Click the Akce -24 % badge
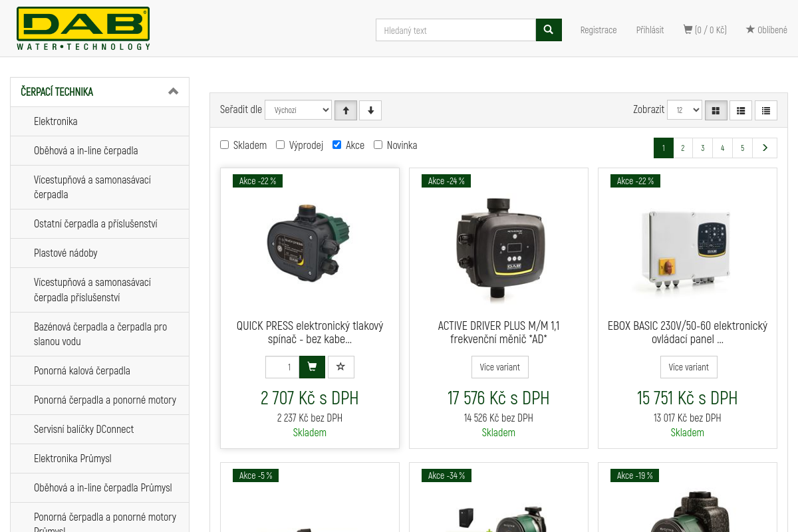Screen dimensions: 798x532 coord(446,181)
